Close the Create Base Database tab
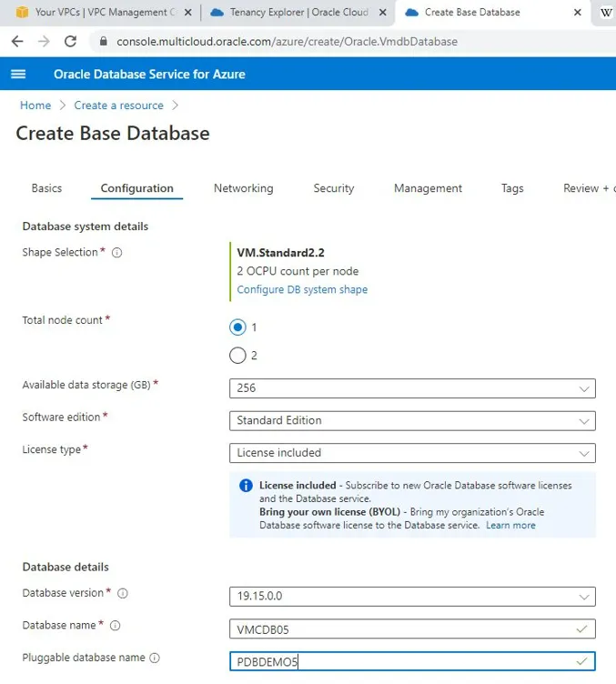This screenshot has height=684, width=616. (x=577, y=13)
